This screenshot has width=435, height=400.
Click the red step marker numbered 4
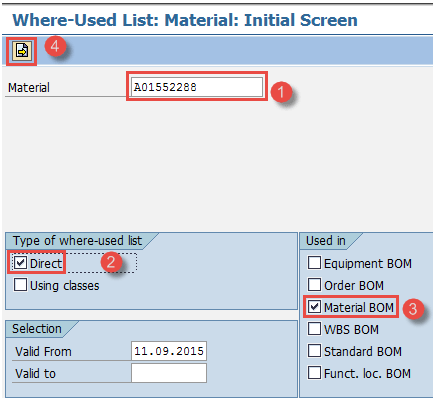tap(55, 46)
